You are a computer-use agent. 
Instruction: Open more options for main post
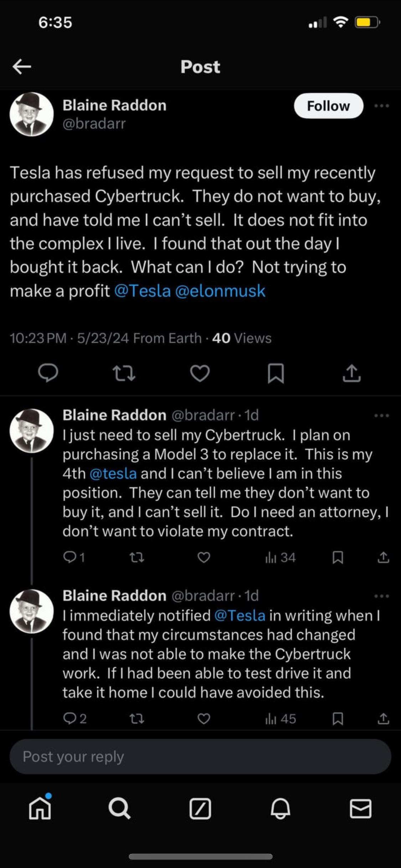[381, 106]
